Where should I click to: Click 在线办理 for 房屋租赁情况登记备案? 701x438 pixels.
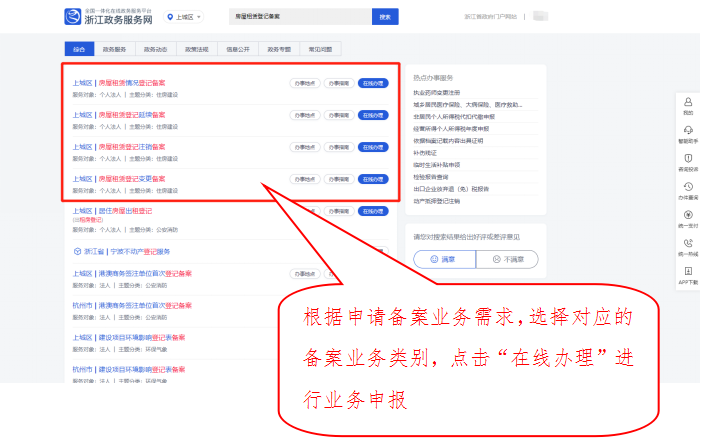point(373,83)
